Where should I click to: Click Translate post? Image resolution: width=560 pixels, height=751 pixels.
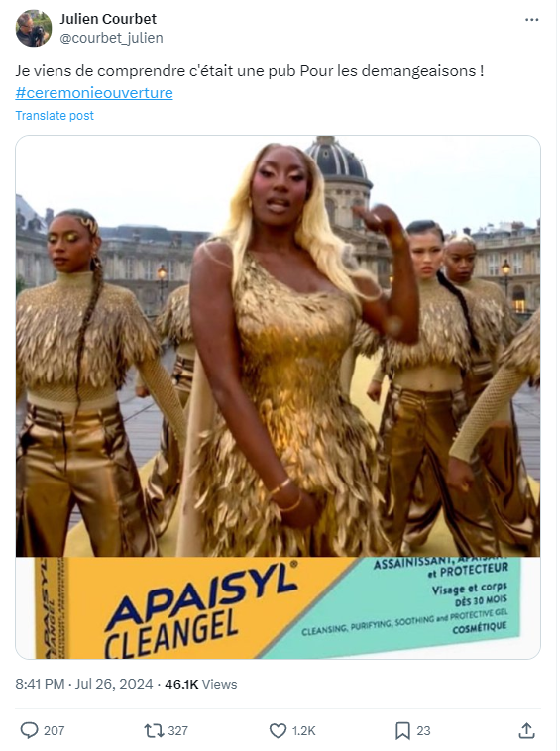click(55, 116)
